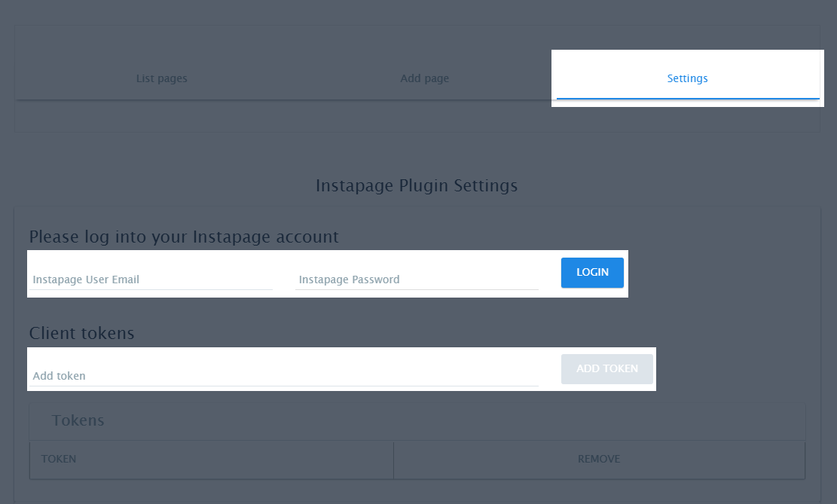Click the Instapage Plugin Settings title
Screen dimensions: 837x504
click(x=417, y=185)
